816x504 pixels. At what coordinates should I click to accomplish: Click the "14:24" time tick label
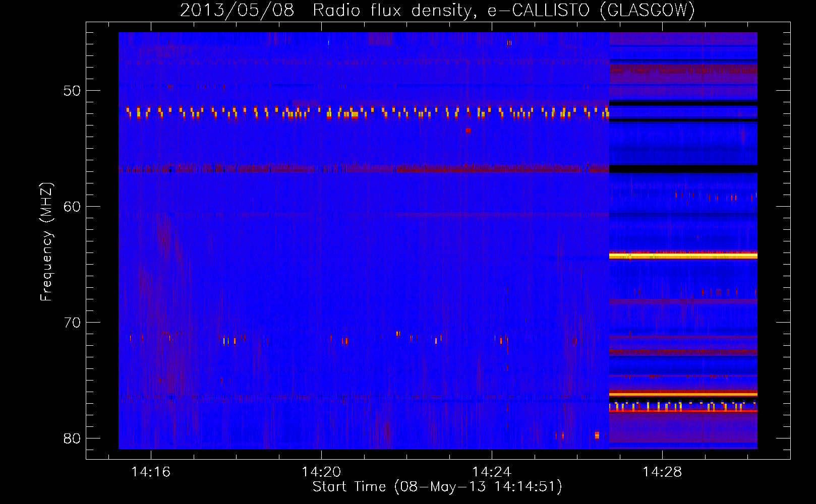(492, 472)
